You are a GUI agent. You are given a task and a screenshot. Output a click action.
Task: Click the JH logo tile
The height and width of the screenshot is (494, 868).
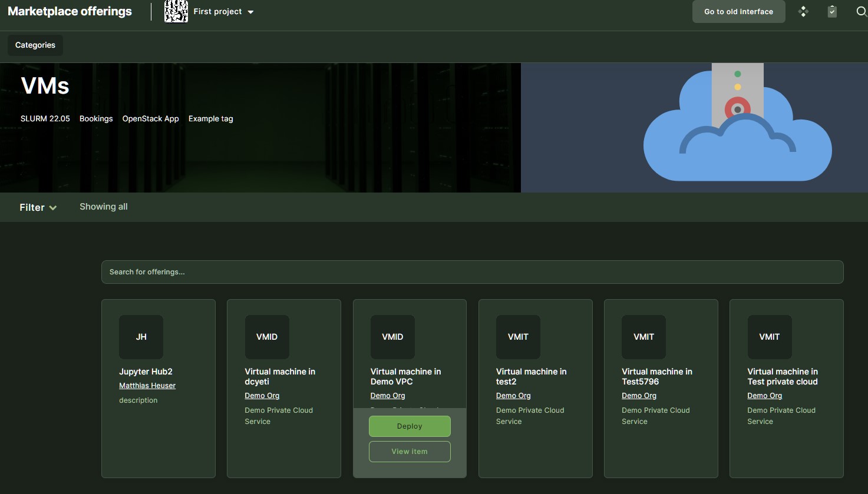click(x=141, y=337)
